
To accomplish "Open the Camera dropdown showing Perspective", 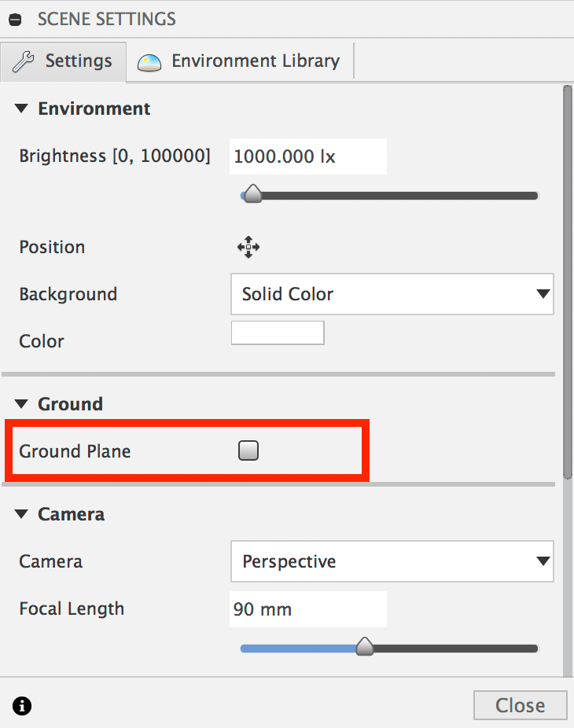I will (x=392, y=561).
